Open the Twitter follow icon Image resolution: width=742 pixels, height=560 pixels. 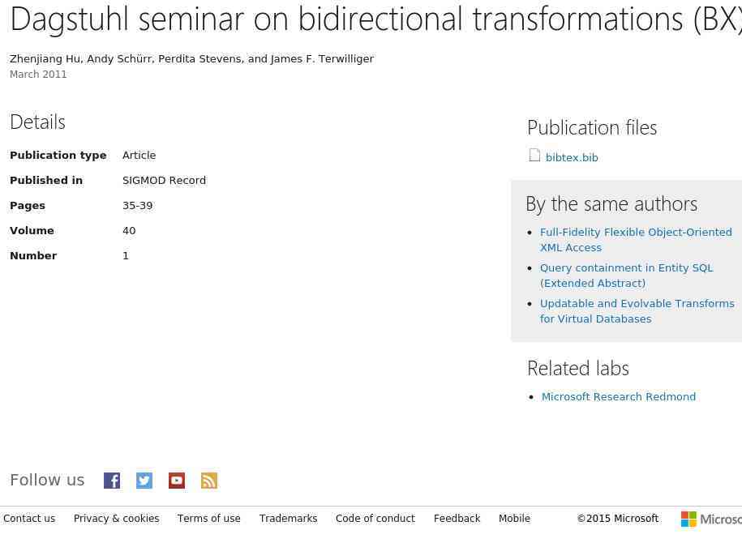coord(144,481)
